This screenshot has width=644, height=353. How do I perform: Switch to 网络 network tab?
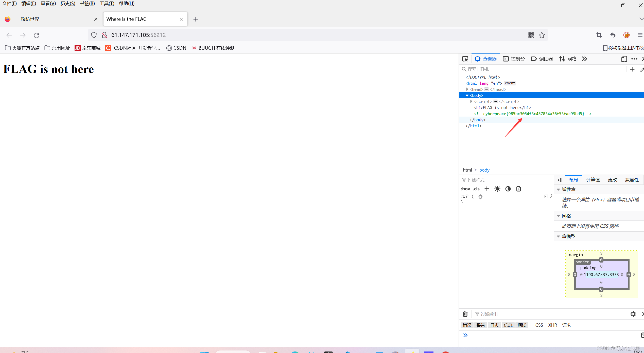pyautogui.click(x=568, y=59)
